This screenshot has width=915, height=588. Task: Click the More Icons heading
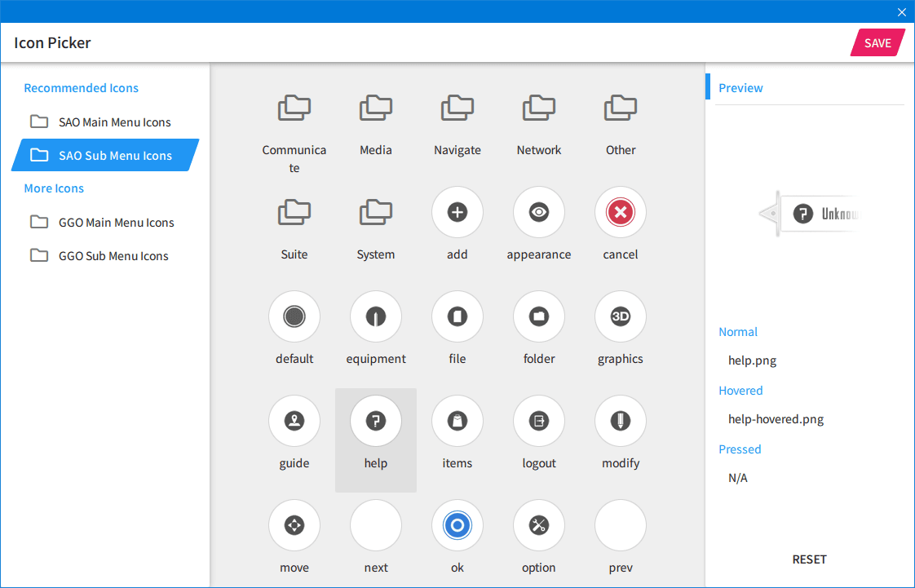54,188
